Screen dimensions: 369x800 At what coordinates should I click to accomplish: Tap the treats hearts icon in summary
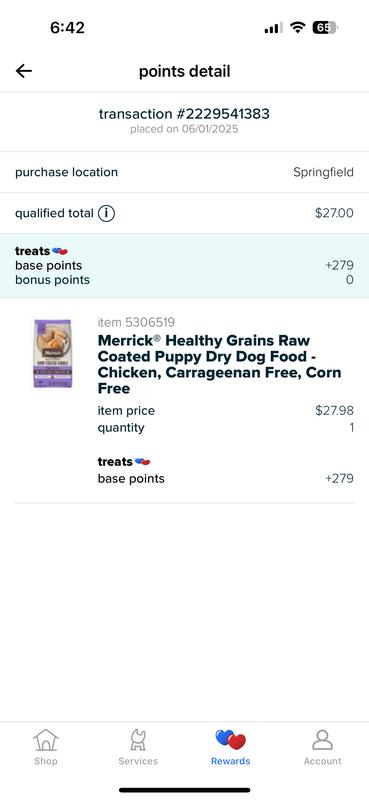[60, 251]
